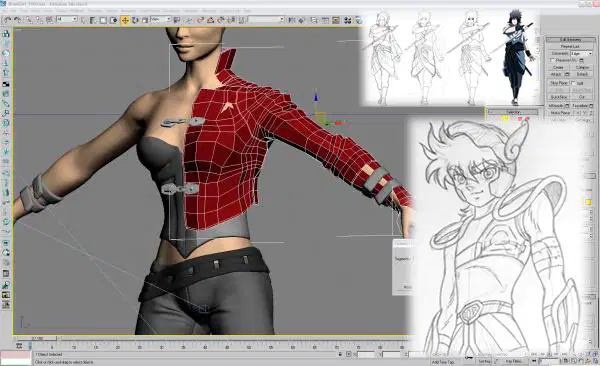Open Preserve UVs settings box

tap(582, 60)
